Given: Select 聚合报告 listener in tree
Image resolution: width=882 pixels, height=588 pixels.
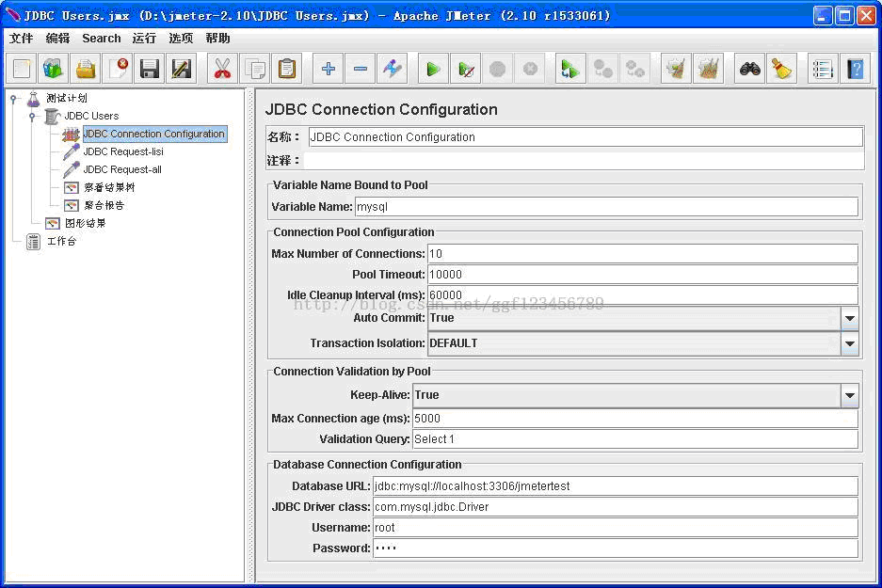Looking at the screenshot, I should pyautogui.click(x=104, y=205).
